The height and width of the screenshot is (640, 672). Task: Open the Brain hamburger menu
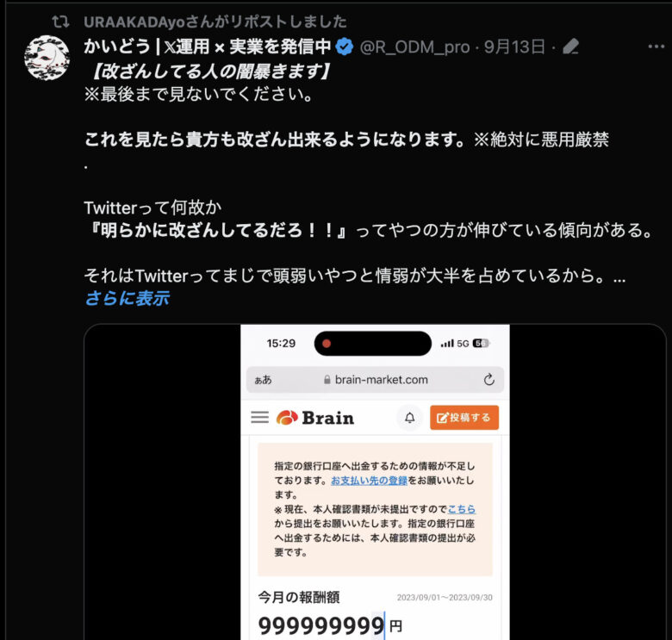[259, 417]
